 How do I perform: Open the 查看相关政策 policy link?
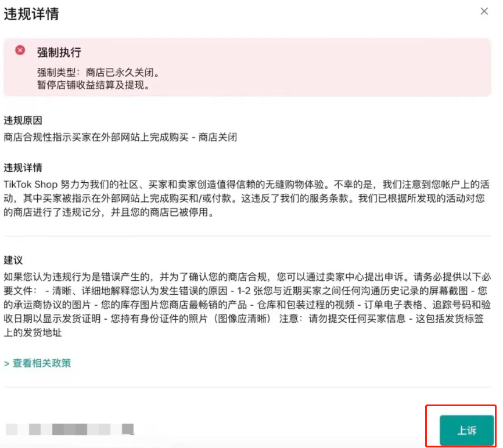click(x=41, y=364)
